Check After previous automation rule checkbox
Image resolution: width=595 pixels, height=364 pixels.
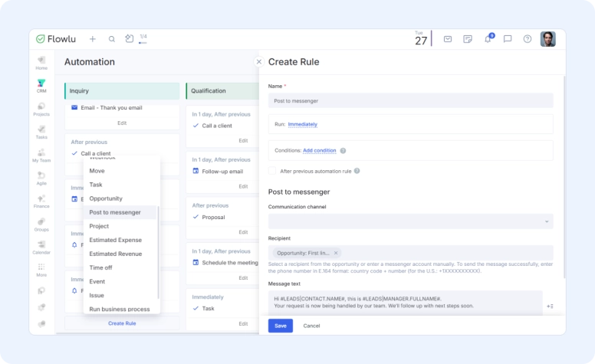coord(272,171)
